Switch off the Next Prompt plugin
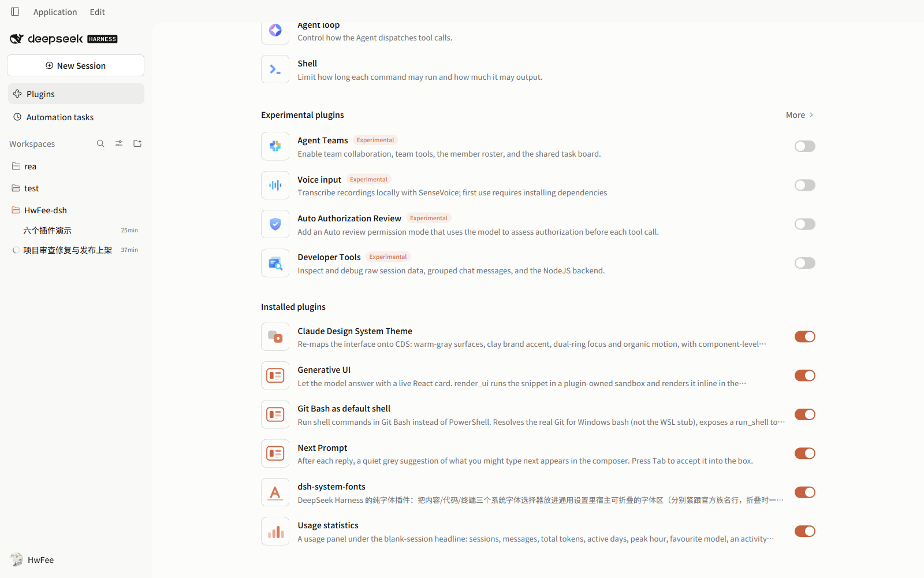Viewport: 924px width, 578px height. point(804,454)
